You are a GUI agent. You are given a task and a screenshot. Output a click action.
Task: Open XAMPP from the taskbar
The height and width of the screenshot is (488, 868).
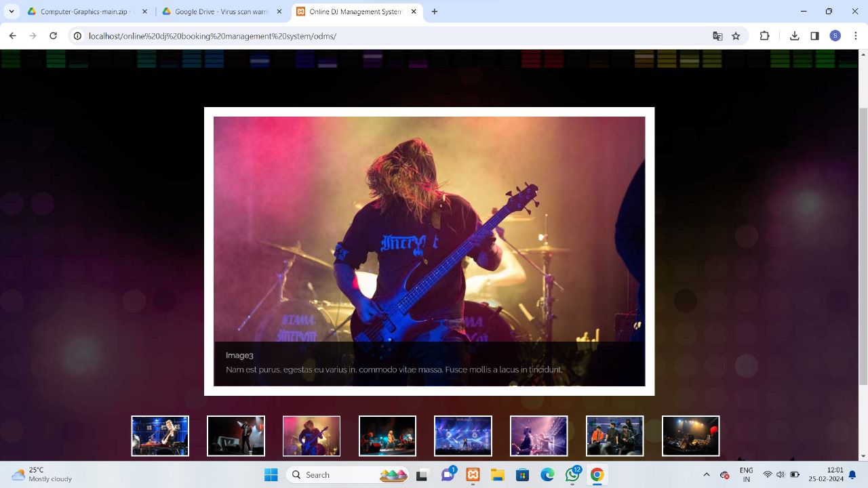(473, 475)
